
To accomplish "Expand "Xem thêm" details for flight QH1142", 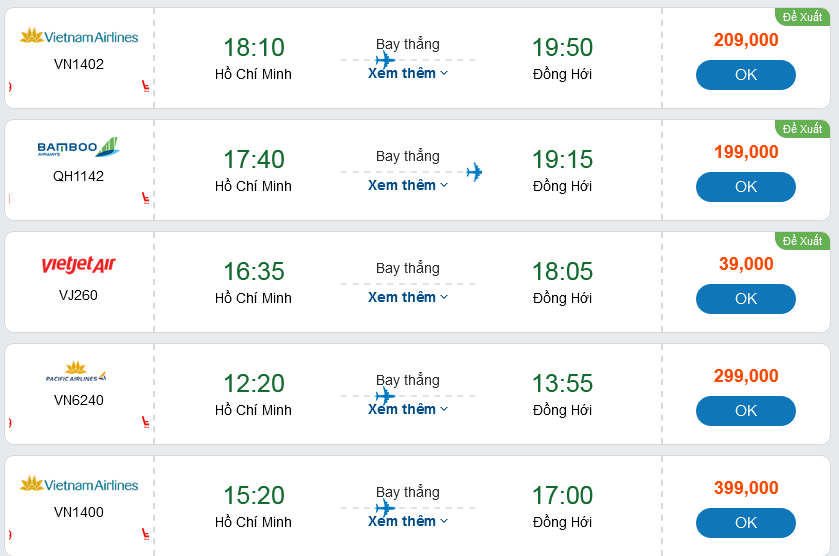I will point(408,185).
